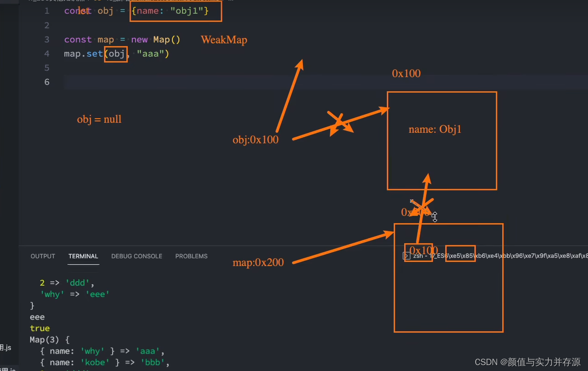
Task: Click the 'new Map()' code on line 3
Action: [156, 39]
